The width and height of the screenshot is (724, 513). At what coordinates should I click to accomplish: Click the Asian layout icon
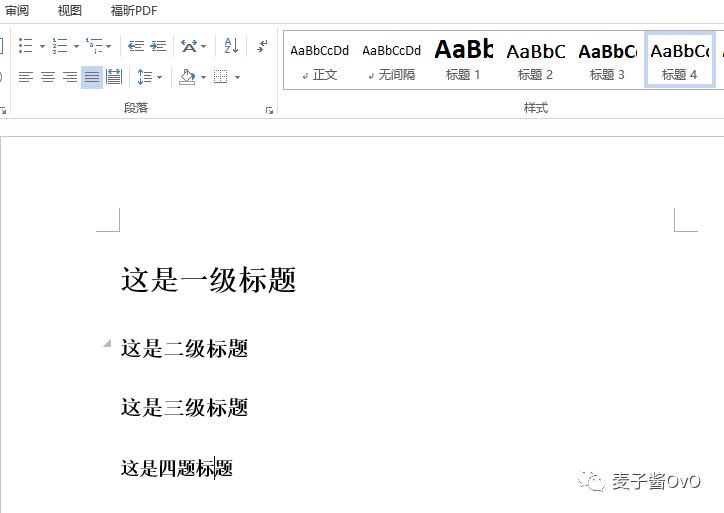pyautogui.click(x=188, y=46)
